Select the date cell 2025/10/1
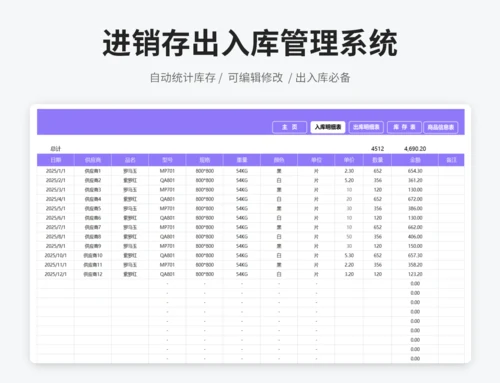The height and width of the screenshot is (383, 500). tap(56, 255)
